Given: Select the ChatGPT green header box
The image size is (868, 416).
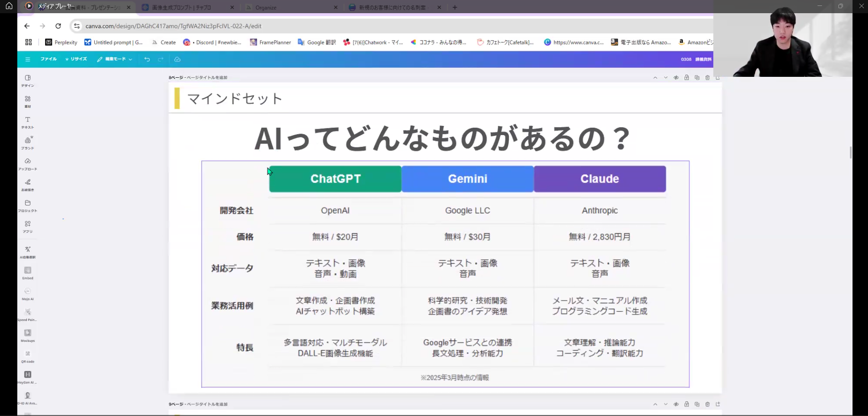Looking at the screenshot, I should coord(335,179).
